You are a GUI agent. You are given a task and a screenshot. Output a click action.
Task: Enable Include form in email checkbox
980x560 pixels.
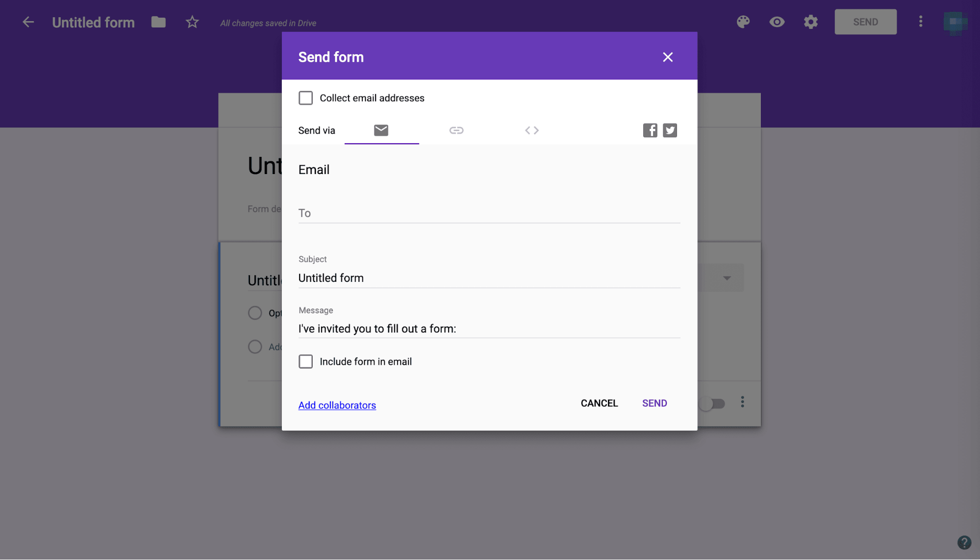[305, 361]
